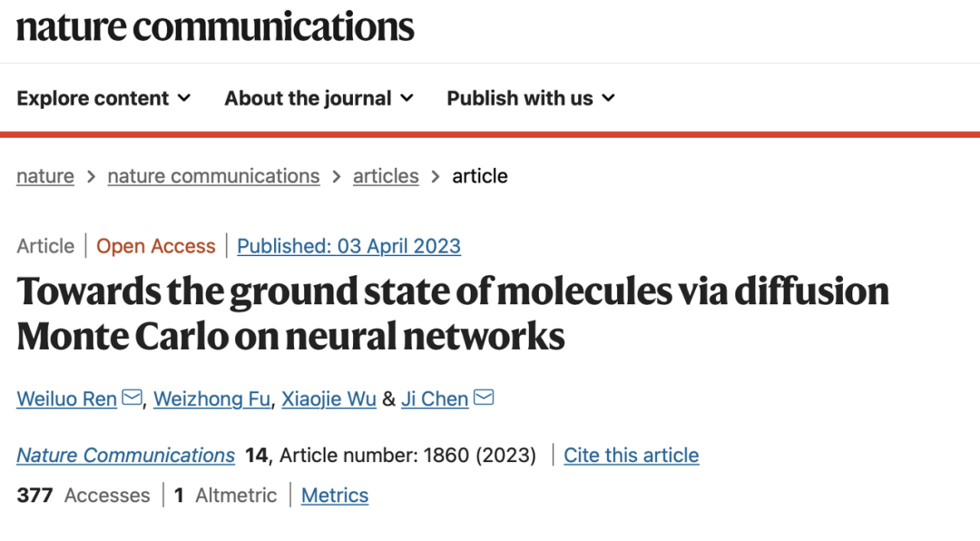Image resolution: width=980 pixels, height=541 pixels.
Task: Click Cite this article
Action: (631, 455)
